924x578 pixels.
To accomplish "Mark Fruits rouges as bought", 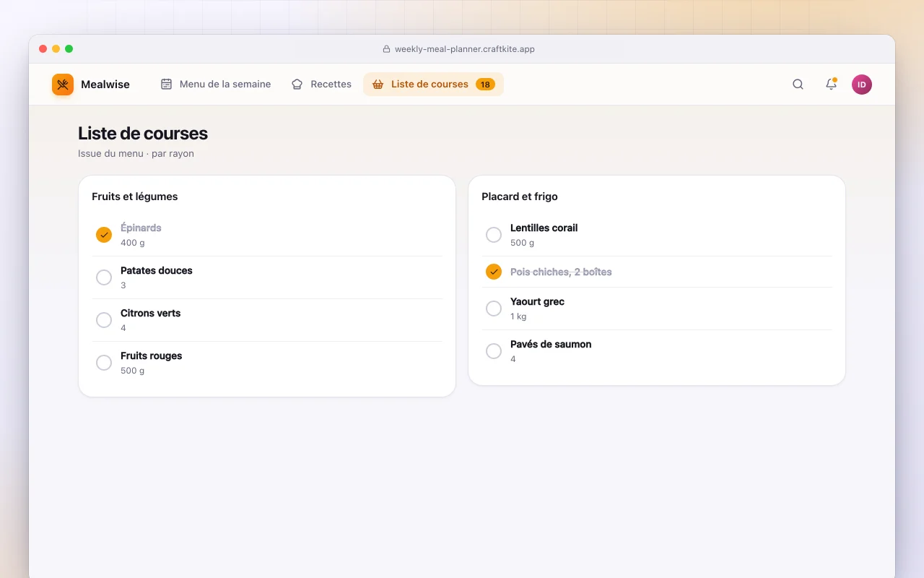I will coord(104,363).
